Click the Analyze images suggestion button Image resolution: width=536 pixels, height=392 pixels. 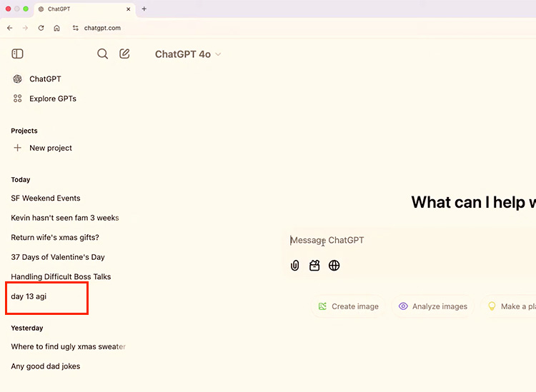coord(433,306)
